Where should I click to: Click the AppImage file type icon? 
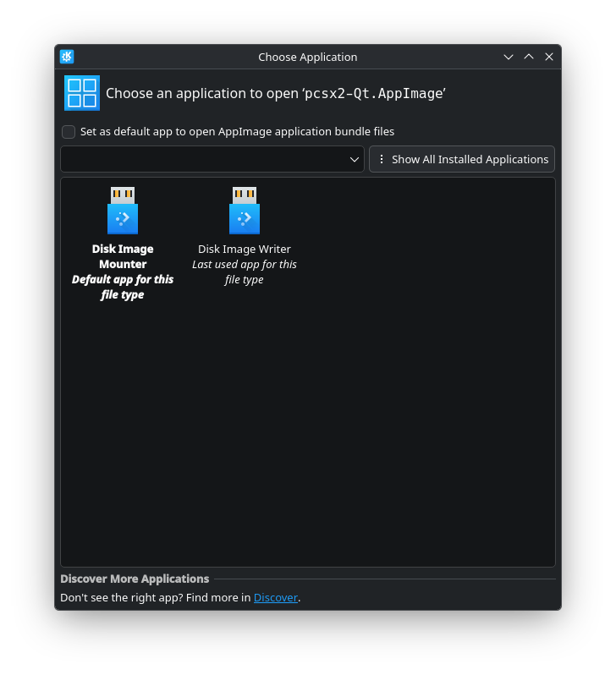[82, 93]
